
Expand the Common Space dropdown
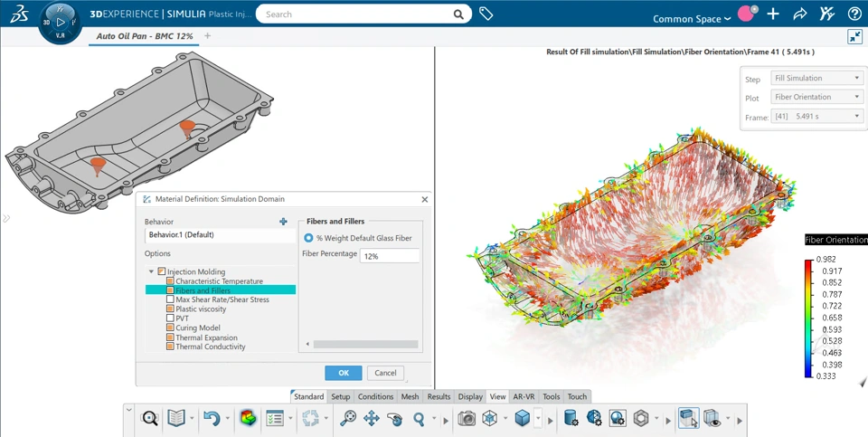pos(692,19)
